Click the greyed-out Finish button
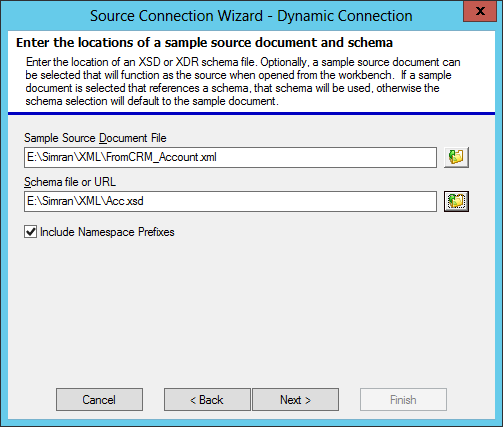The width and height of the screenshot is (503, 427). coord(403,399)
